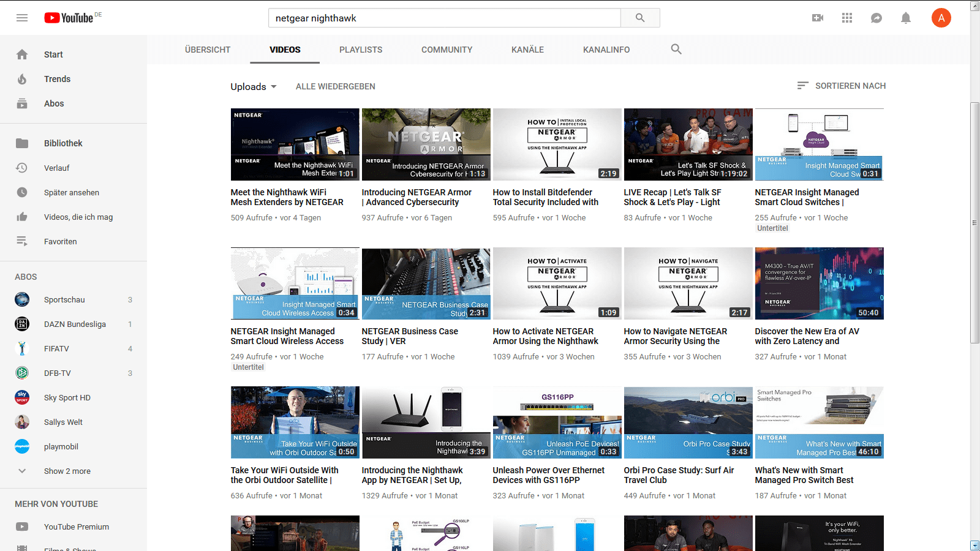Screen dimensions: 980x551
Task: Click the search magnifier button
Action: [640, 18]
